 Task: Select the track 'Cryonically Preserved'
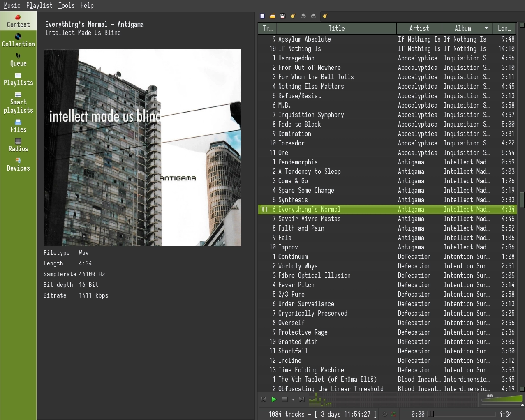click(x=386, y=313)
